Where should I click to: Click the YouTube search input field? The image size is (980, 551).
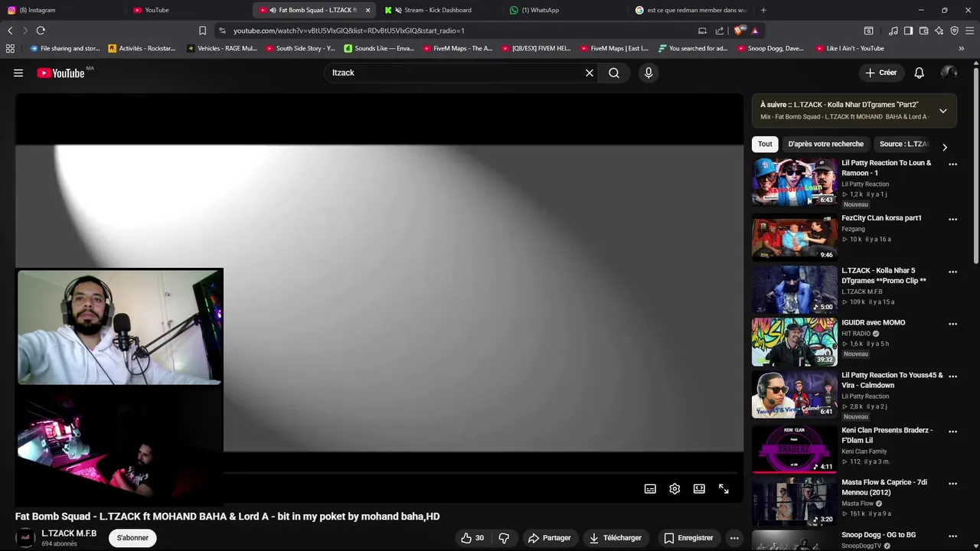[x=456, y=73]
